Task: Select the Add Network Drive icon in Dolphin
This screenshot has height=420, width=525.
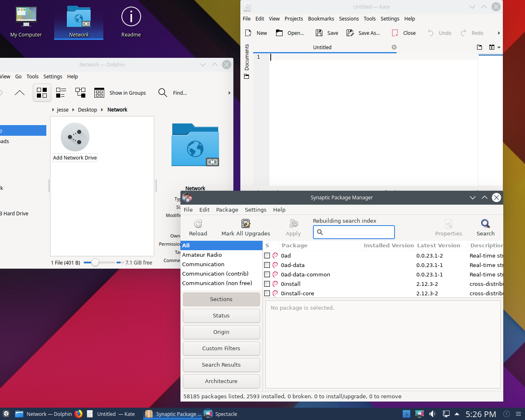Action: coord(75,137)
